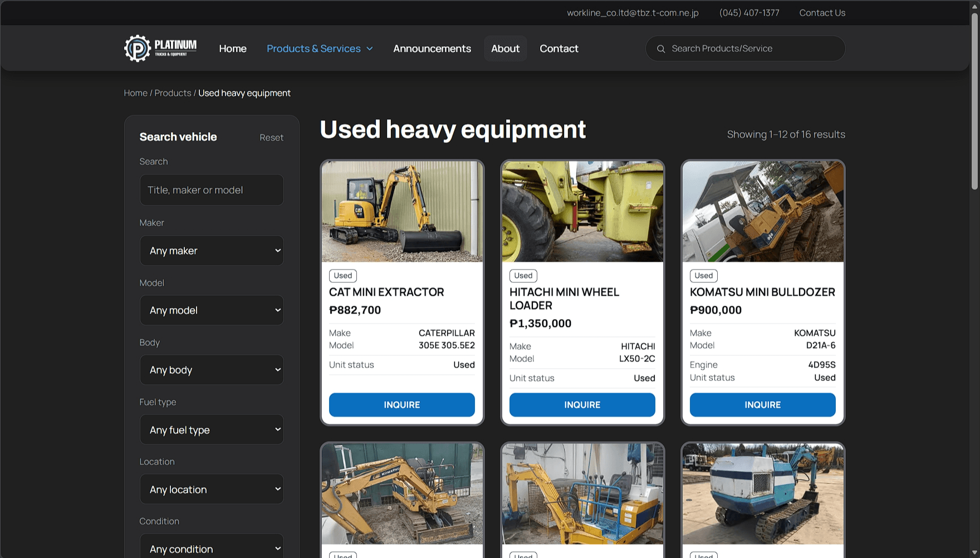This screenshot has height=558, width=980.
Task: Open the Any model dropdown
Action: [x=212, y=310]
